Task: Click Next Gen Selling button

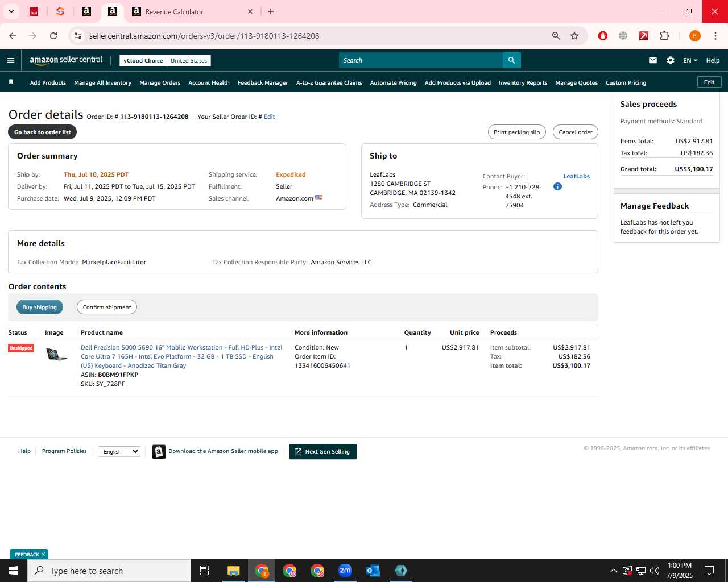Action: (322, 452)
